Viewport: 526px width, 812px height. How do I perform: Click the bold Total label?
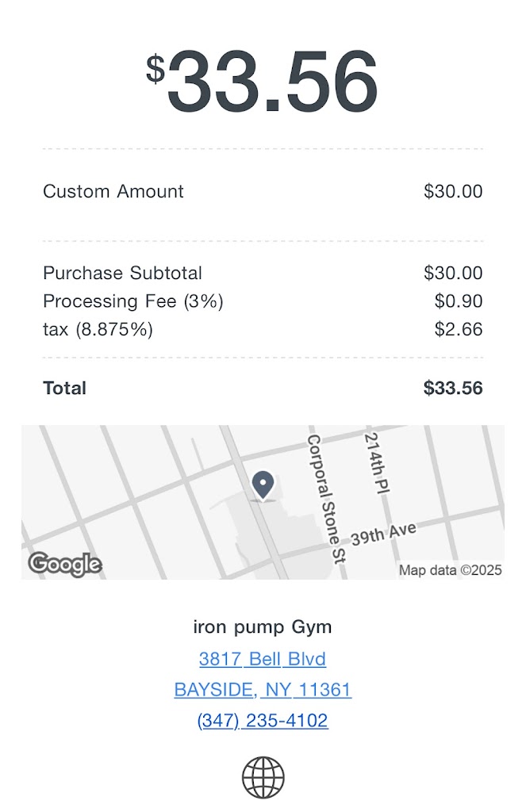(x=65, y=388)
